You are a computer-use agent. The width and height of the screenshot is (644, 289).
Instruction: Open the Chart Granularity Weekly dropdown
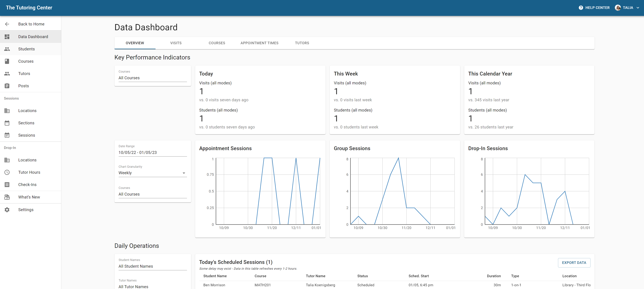point(152,173)
